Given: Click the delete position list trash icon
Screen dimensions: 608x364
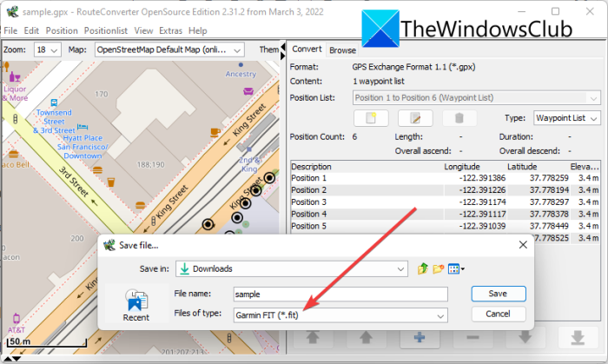Looking at the screenshot, I should tap(459, 118).
